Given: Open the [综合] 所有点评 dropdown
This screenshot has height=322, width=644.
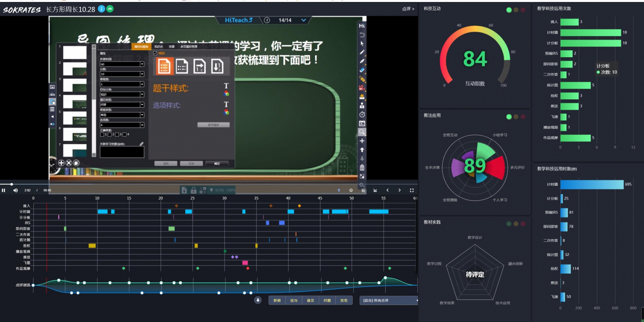Looking at the screenshot, I should (389, 300).
